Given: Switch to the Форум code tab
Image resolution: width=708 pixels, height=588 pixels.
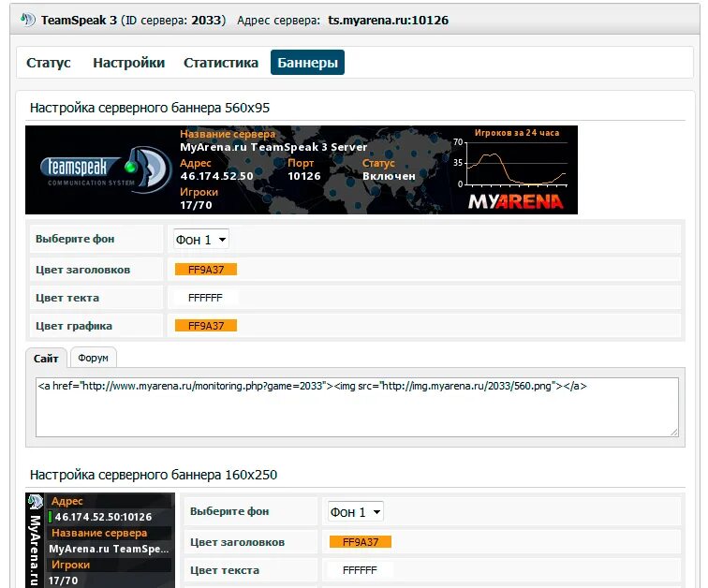Looking at the screenshot, I should click(x=93, y=358).
